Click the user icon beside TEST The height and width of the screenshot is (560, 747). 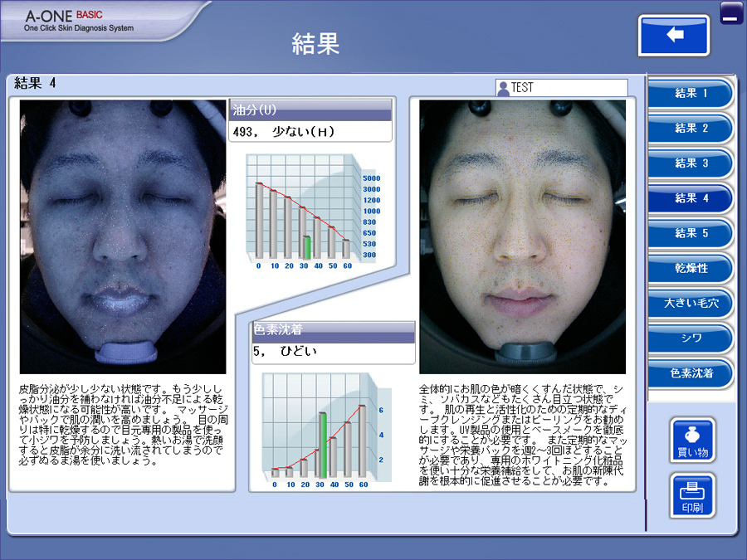[x=503, y=88]
